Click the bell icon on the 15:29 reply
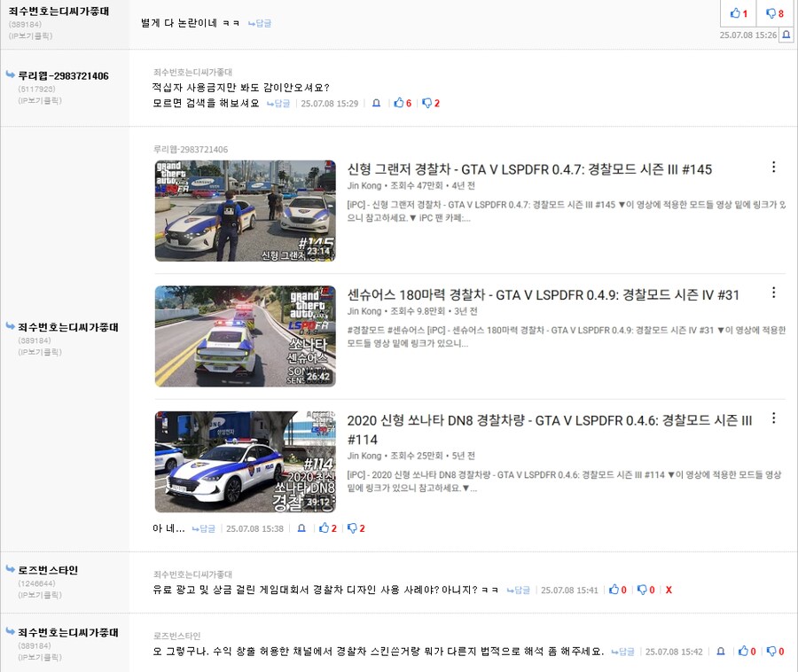This screenshot has height=672, width=798. 376,103
